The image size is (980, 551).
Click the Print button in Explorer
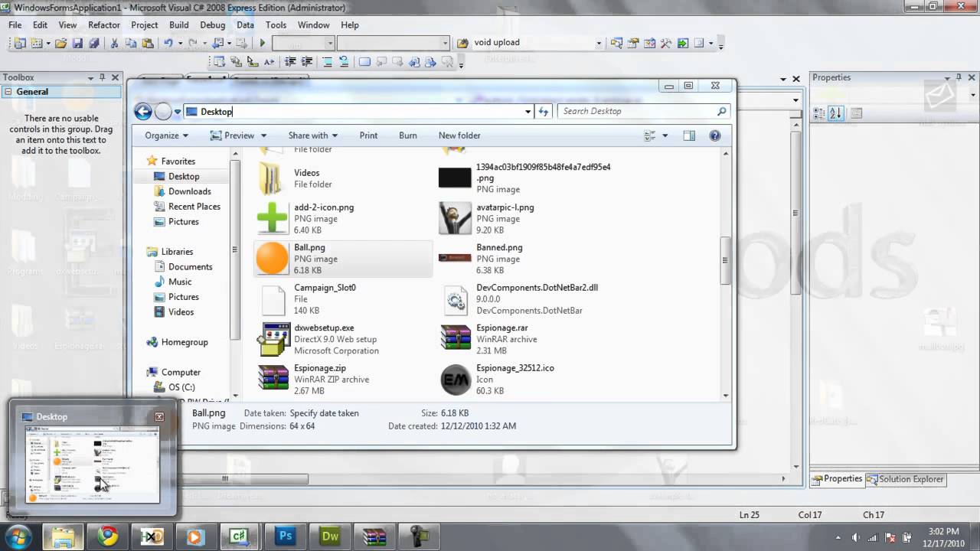pyautogui.click(x=368, y=135)
